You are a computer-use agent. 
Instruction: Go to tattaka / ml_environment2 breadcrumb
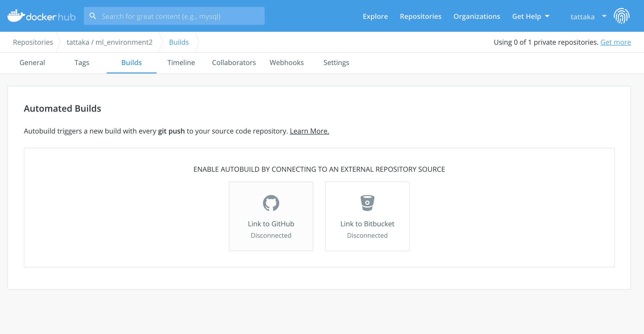click(109, 42)
